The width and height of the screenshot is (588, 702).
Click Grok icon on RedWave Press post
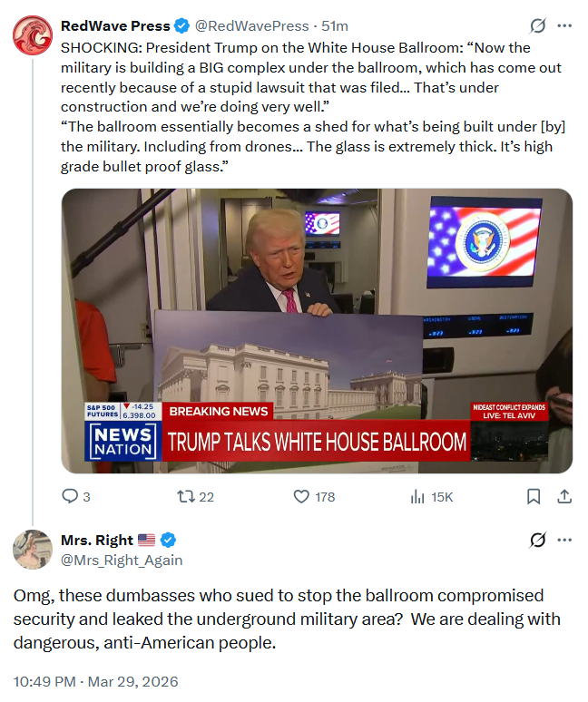[537, 26]
